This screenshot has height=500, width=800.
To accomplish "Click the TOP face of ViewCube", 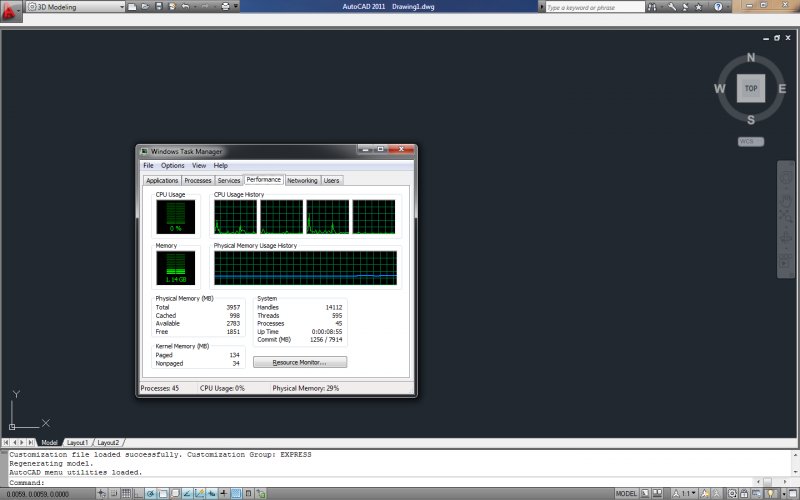I will tap(751, 88).
